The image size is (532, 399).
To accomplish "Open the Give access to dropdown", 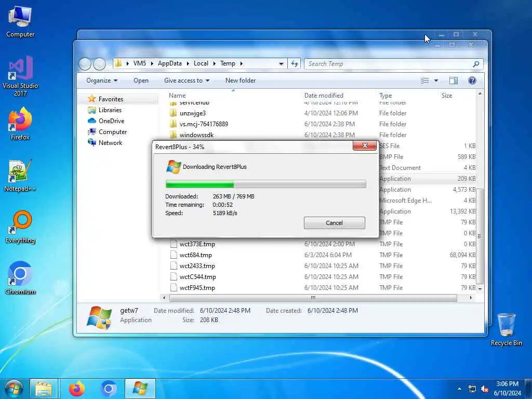I will point(187,81).
